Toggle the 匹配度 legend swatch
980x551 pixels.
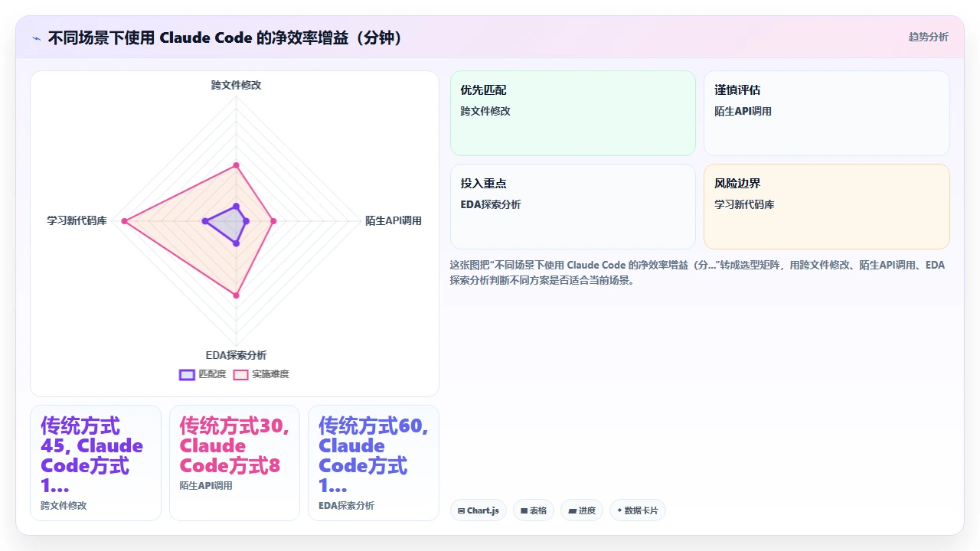pos(187,374)
